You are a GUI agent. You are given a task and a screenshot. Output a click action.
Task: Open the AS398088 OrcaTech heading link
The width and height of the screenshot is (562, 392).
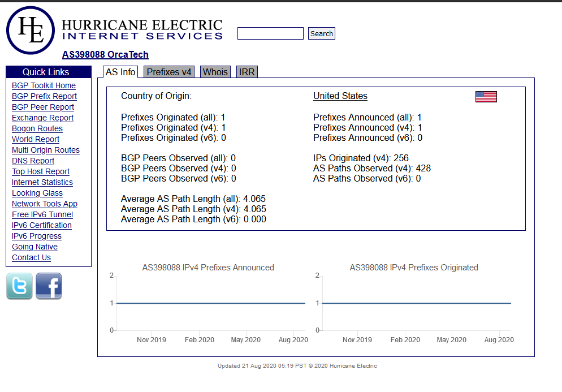coord(105,54)
